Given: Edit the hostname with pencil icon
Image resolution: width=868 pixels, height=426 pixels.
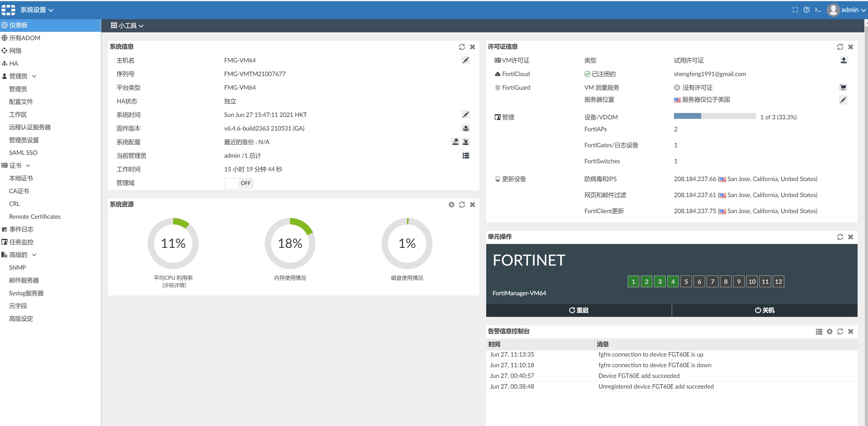Looking at the screenshot, I should [465, 60].
